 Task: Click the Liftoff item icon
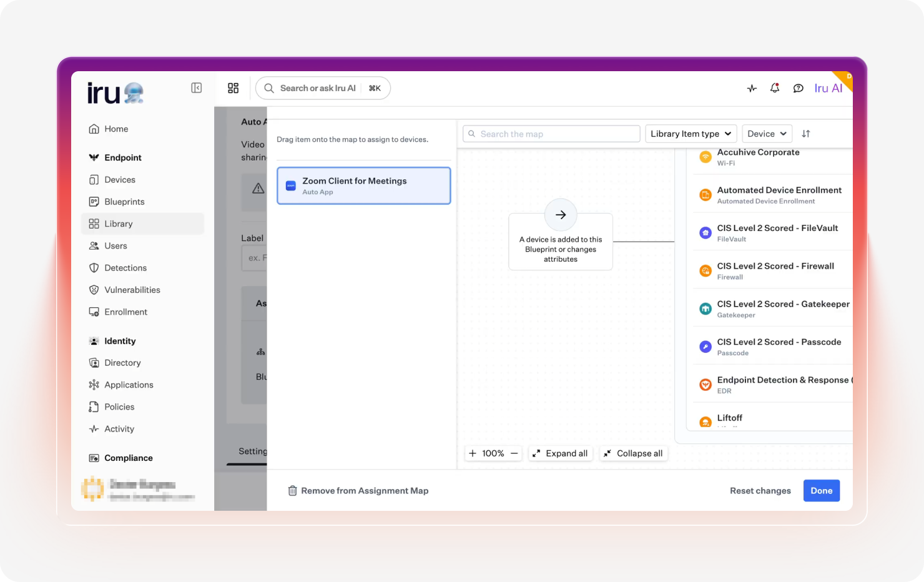(x=705, y=422)
